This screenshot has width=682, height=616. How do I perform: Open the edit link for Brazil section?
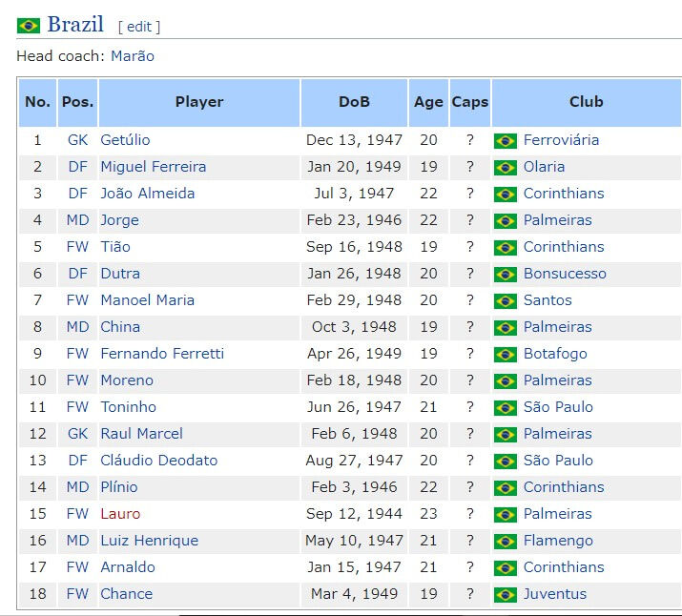[139, 27]
